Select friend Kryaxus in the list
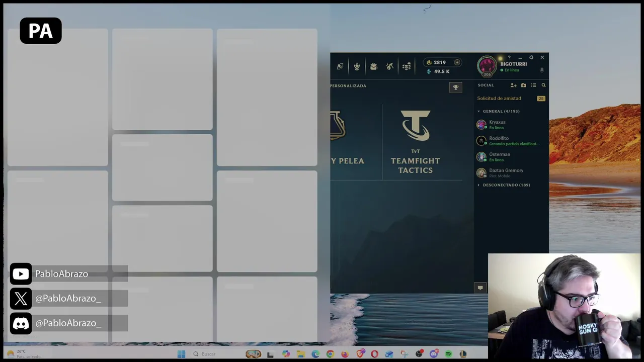The height and width of the screenshot is (362, 644). tap(511, 125)
